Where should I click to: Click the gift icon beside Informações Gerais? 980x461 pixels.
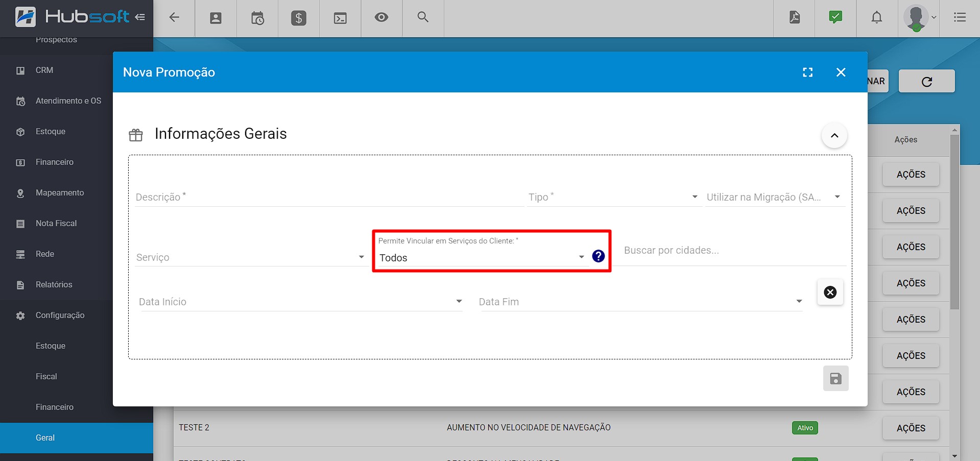[x=136, y=135]
